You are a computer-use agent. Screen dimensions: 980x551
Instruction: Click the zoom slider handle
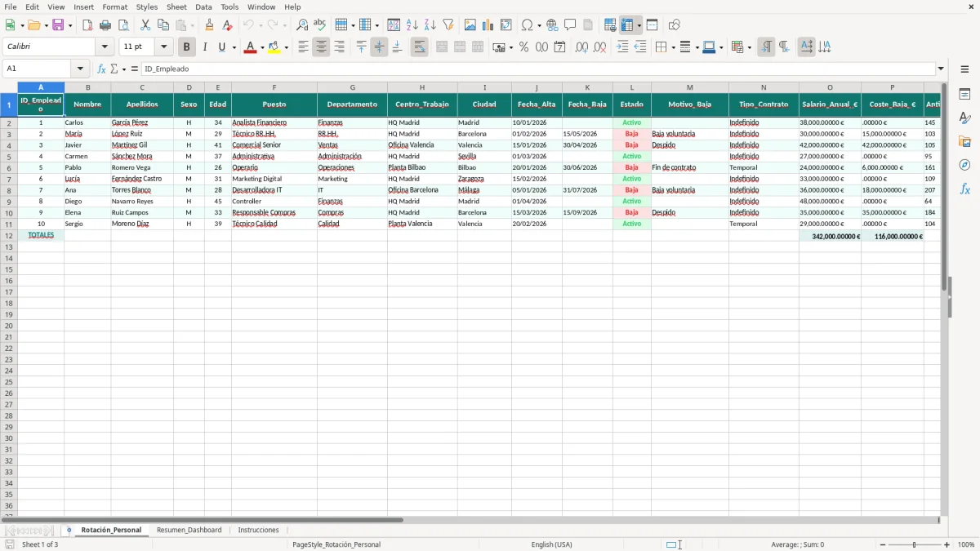[915, 544]
